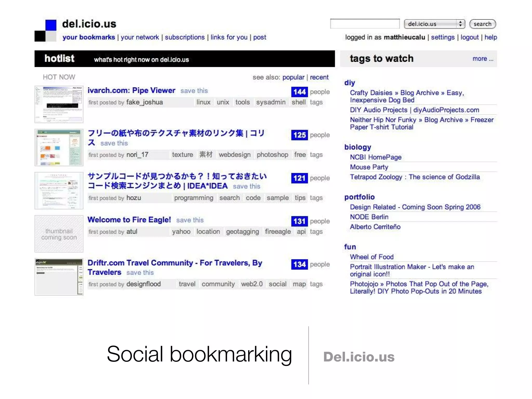This screenshot has height=399, width=532.
Task: Select the photoshop tag
Action: (272, 155)
